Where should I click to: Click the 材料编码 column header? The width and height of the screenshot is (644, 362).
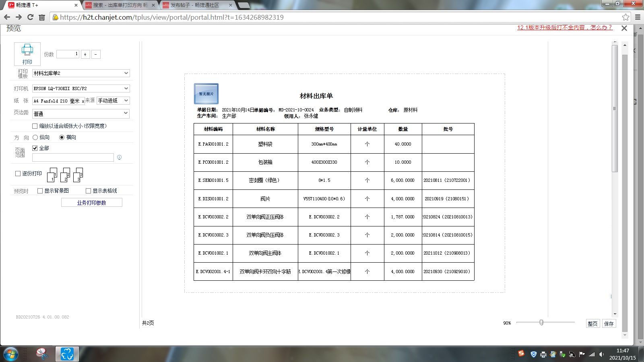click(x=213, y=129)
